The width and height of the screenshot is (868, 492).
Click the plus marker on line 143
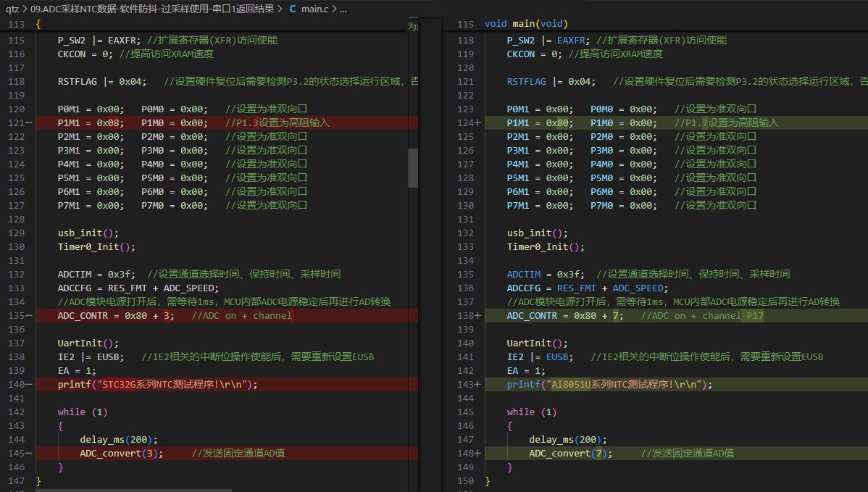(477, 385)
